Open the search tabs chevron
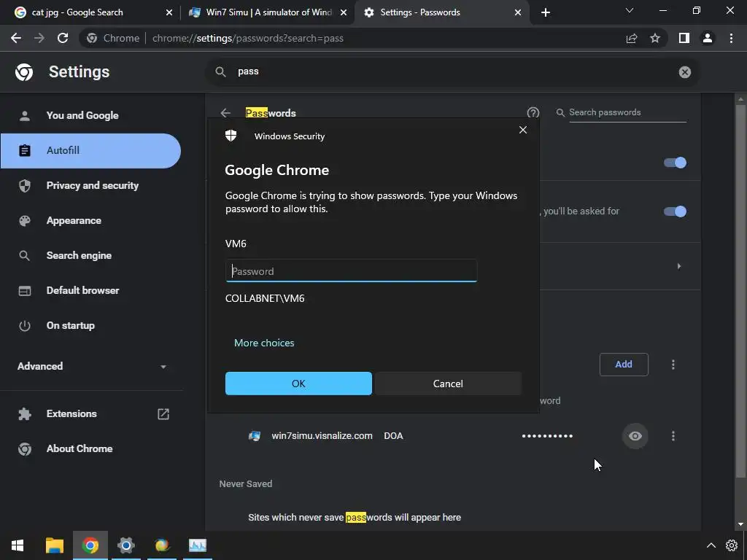Screen dimensions: 747x560 630,10
